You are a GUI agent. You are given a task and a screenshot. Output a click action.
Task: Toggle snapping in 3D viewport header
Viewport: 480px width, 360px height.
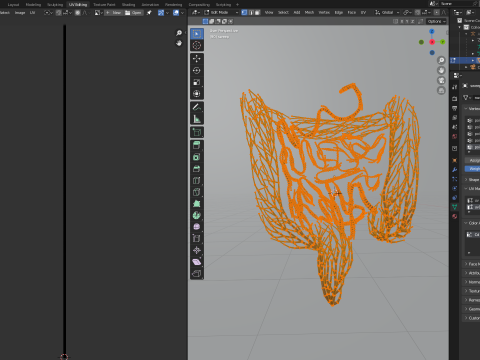pyautogui.click(x=417, y=13)
